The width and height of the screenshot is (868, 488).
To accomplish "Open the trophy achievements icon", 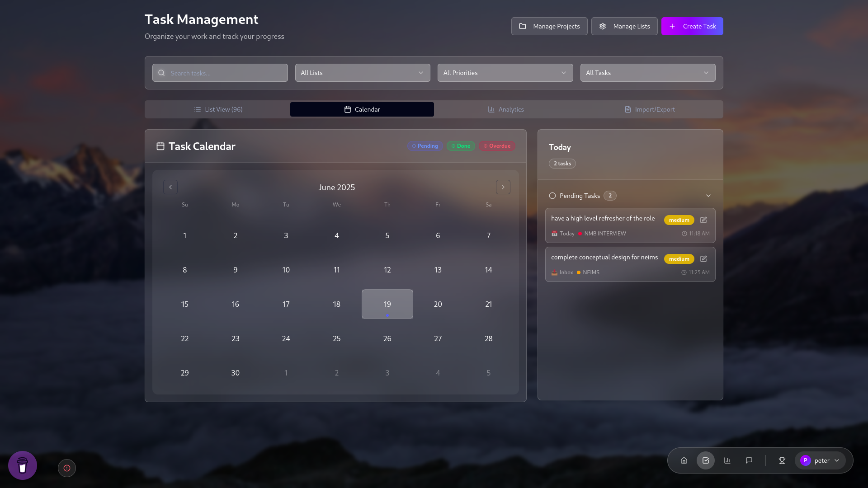I will click(782, 460).
